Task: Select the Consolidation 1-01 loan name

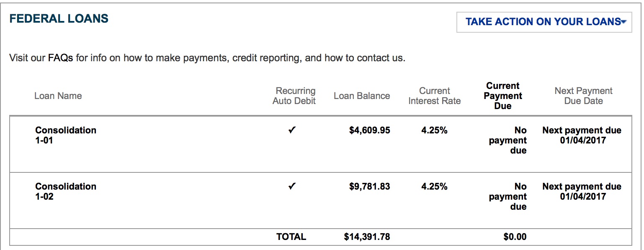Action: pos(66,135)
